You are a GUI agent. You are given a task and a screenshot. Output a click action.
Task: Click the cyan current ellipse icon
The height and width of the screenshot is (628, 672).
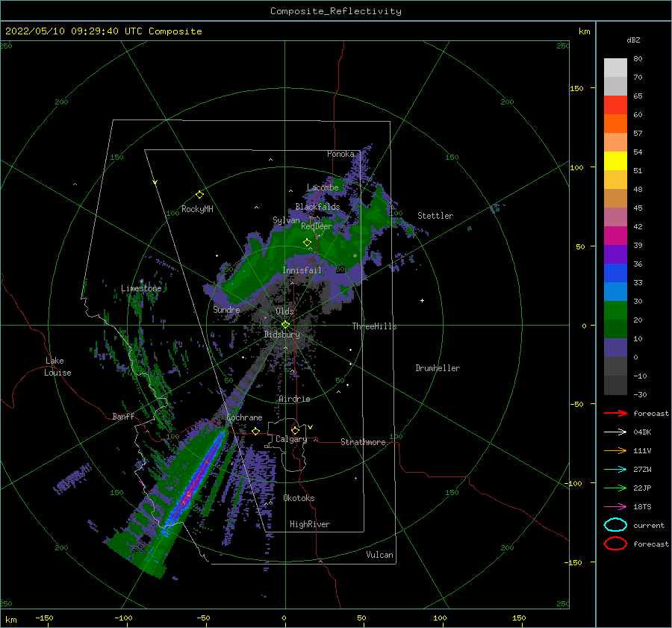coord(615,525)
